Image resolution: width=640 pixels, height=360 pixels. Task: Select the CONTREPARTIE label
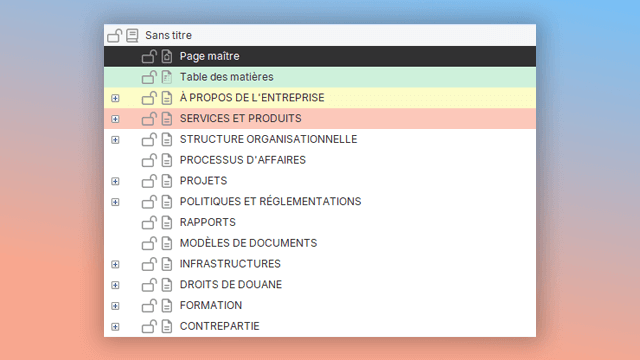tap(219, 326)
